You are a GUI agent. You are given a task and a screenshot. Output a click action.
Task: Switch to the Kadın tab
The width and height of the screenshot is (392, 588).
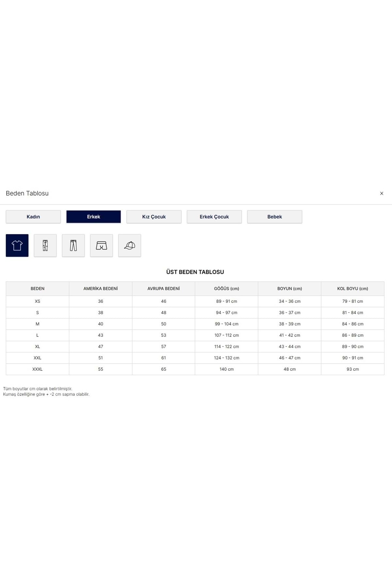33,217
